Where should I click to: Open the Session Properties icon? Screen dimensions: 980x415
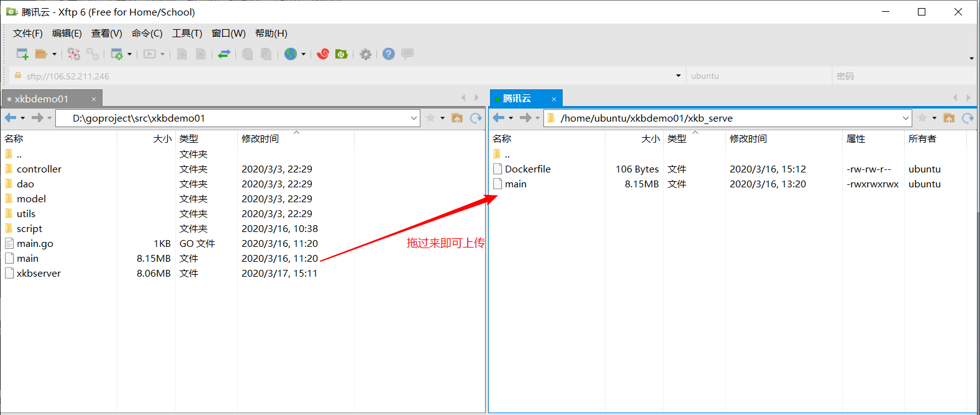click(x=117, y=54)
